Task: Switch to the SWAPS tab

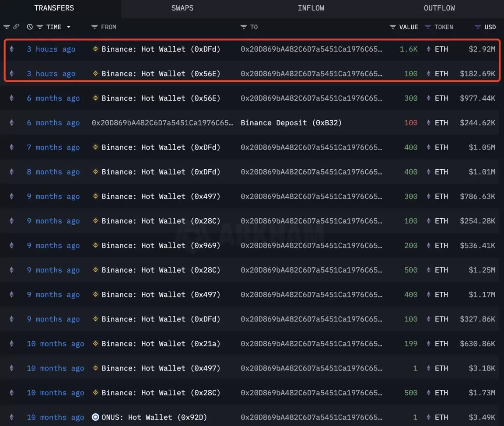Action: coord(182,8)
